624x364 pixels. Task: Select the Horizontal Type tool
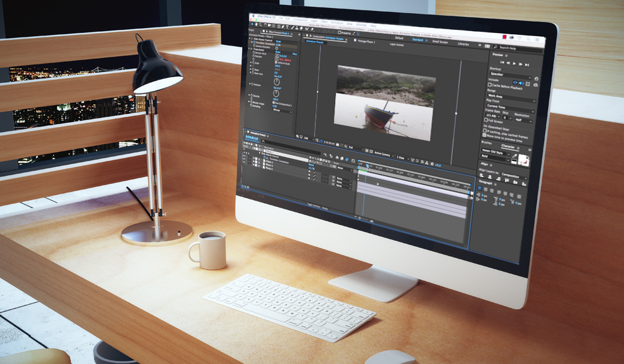[x=288, y=28]
